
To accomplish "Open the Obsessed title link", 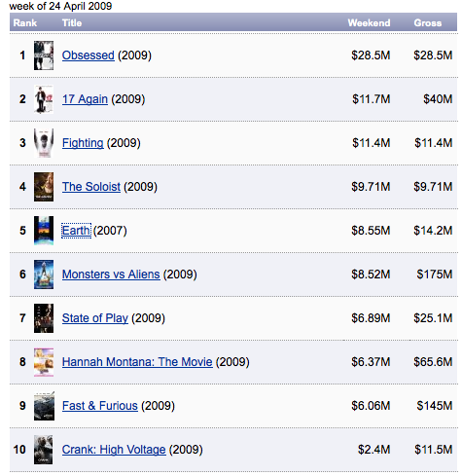I will [x=89, y=55].
